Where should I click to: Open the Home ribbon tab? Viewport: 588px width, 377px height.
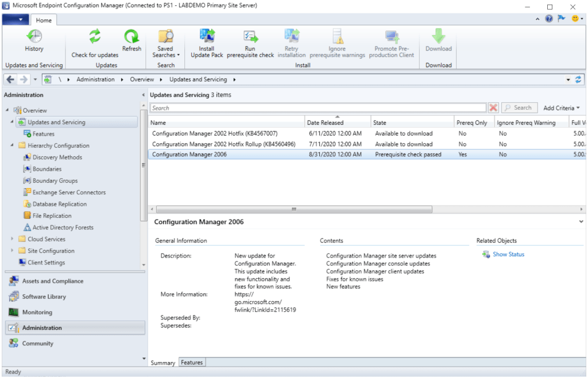[x=44, y=20]
